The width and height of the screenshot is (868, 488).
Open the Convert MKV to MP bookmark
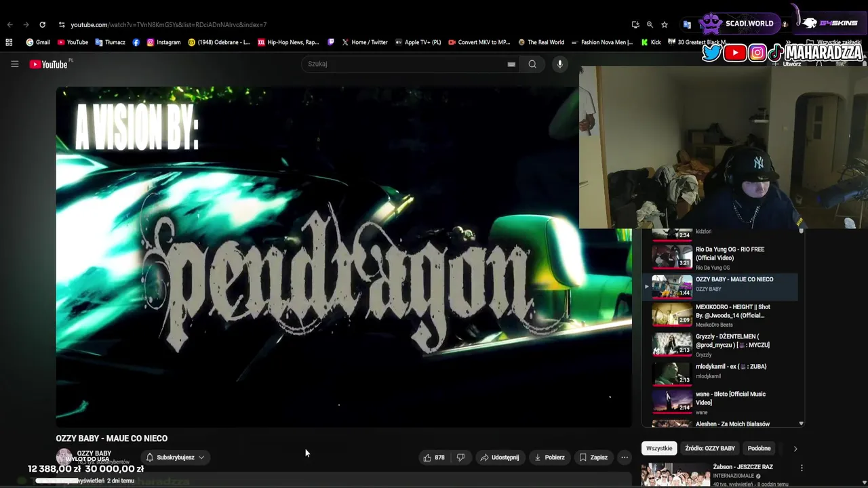coord(479,42)
